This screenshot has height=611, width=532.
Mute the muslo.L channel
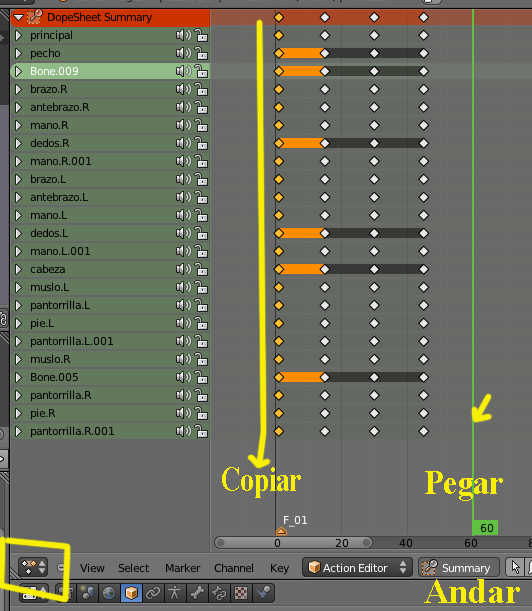coord(184,287)
